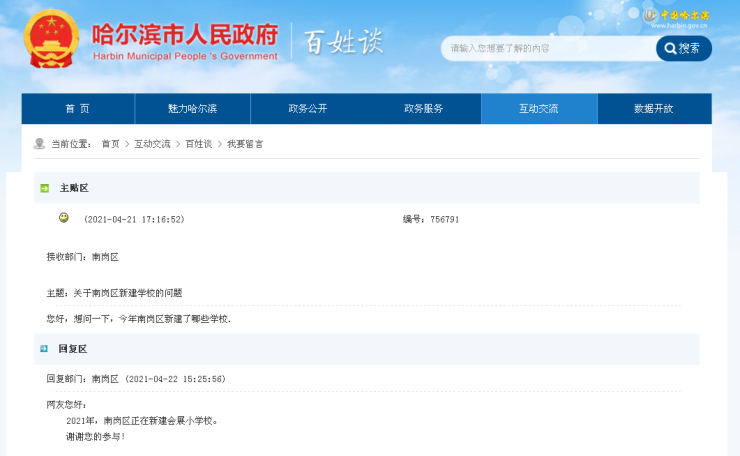The height and width of the screenshot is (456, 740).
Task: Go to the 政务服务 menu item
Action: [x=423, y=109]
